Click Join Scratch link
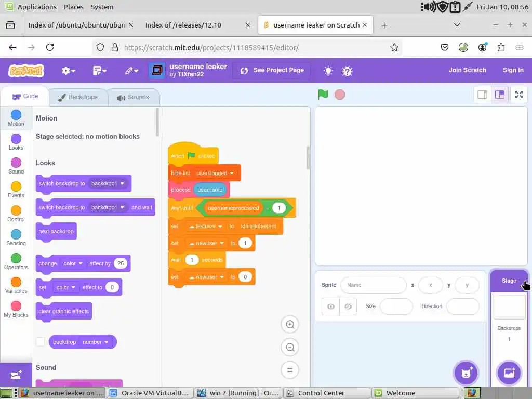Viewport: 532px width, 399px height. pos(467,70)
